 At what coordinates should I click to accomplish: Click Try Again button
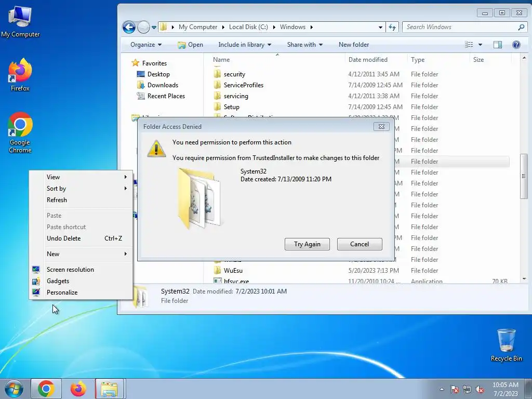pyautogui.click(x=307, y=244)
